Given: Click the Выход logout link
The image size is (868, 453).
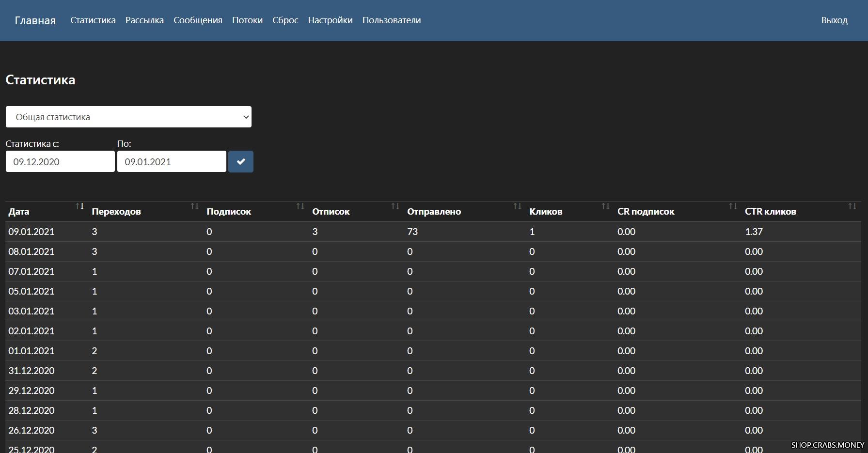Looking at the screenshot, I should (x=834, y=20).
